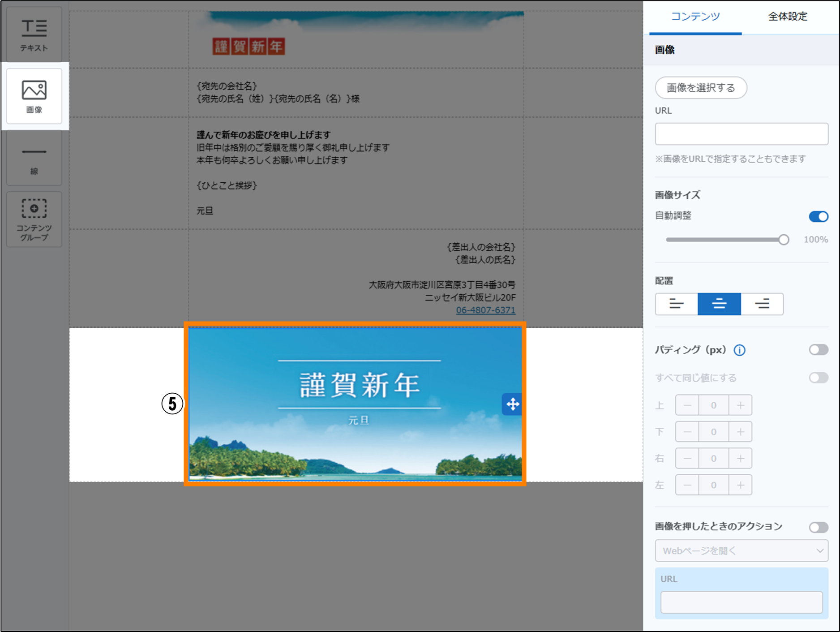Select the 画像 (image) block tool
The image size is (840, 632).
(34, 96)
